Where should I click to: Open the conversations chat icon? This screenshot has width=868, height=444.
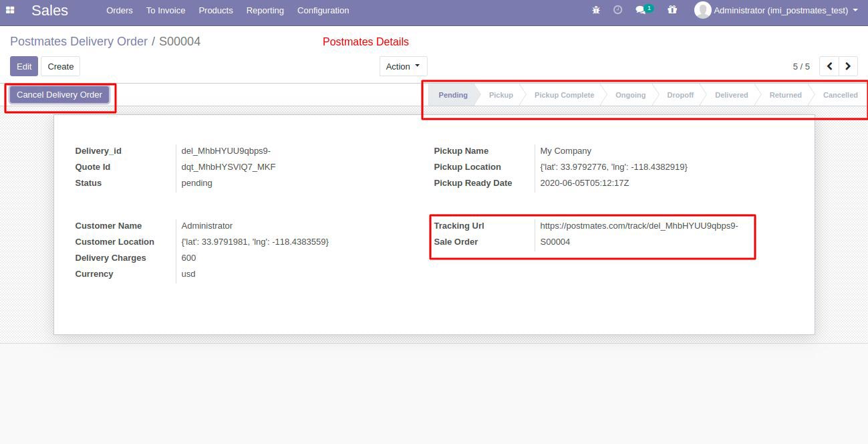[643, 10]
